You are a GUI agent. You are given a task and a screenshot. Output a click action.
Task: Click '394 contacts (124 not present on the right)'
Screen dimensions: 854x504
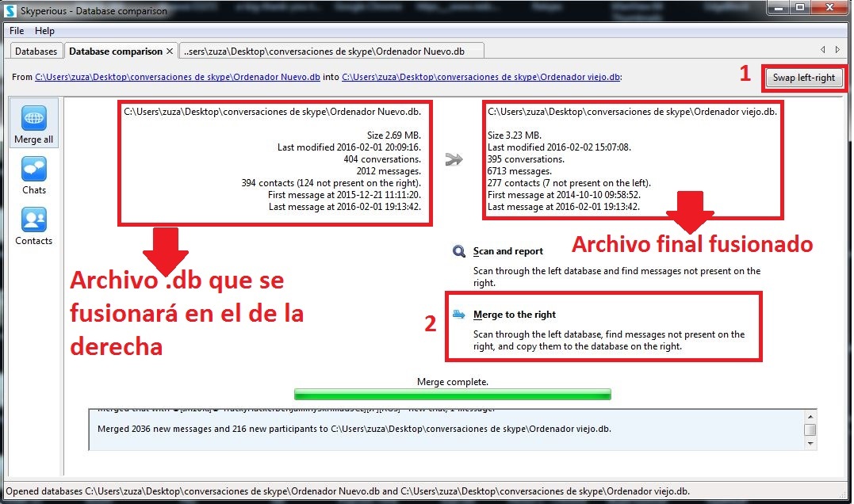[x=331, y=183]
